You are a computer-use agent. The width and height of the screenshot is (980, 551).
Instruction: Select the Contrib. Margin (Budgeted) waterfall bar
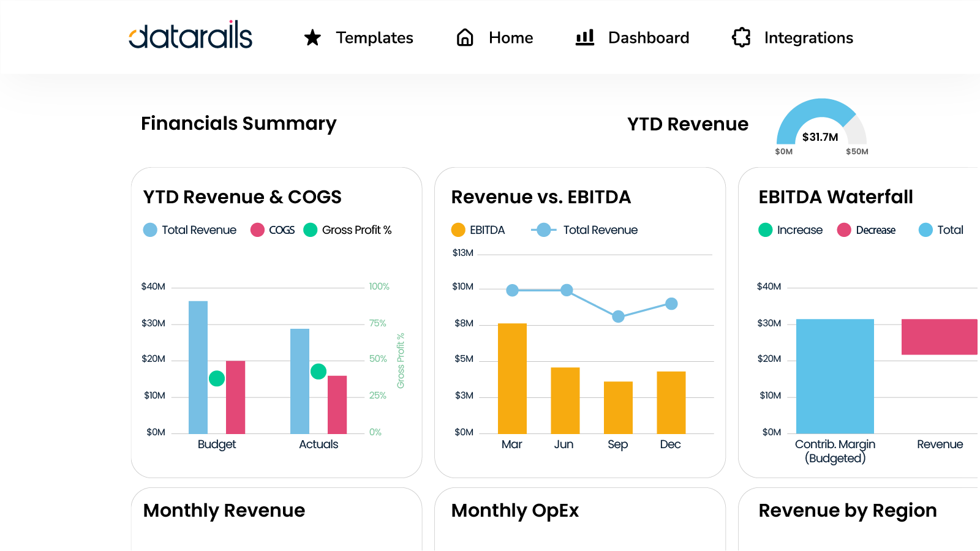835,376
